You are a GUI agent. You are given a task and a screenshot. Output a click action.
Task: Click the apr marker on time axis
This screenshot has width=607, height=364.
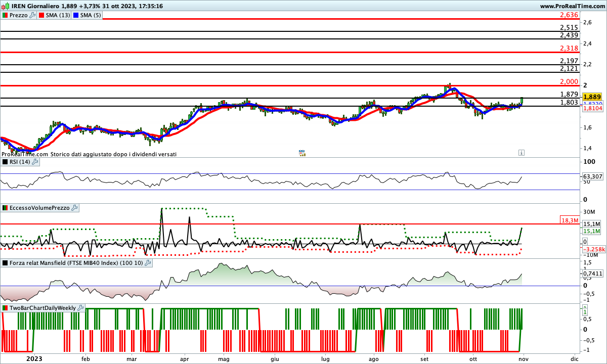[x=184, y=358]
